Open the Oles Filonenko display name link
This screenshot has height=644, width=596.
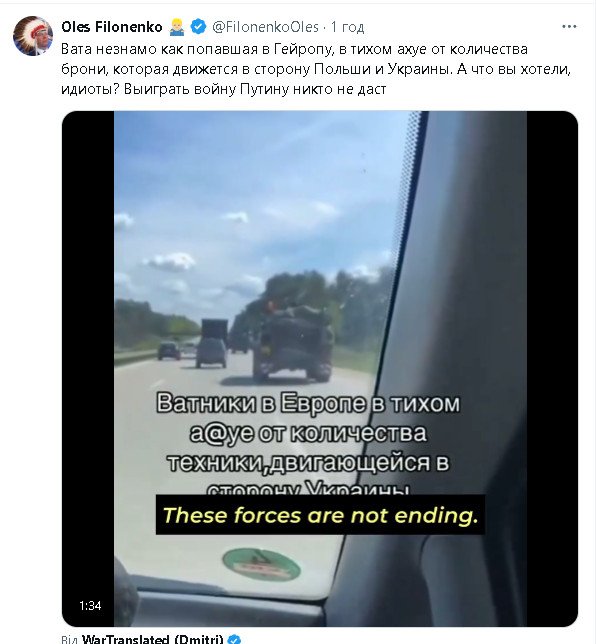coord(112,27)
